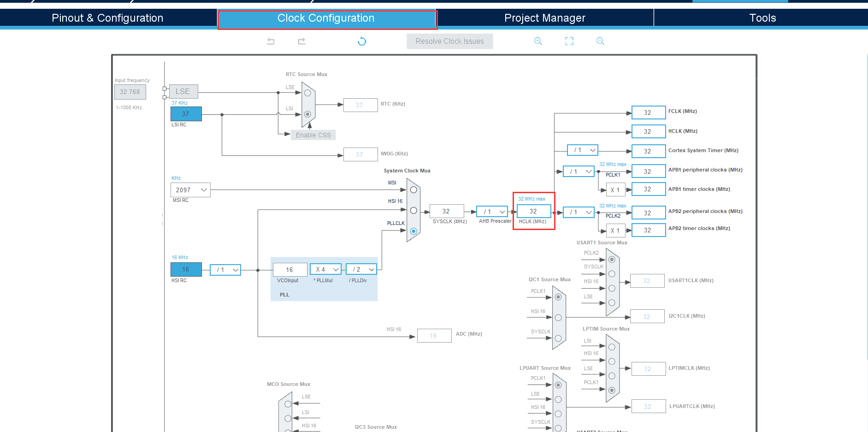The image size is (868, 432).
Task: Select SYSCLK in the I2C1 Source Mux
Action: 558,338
